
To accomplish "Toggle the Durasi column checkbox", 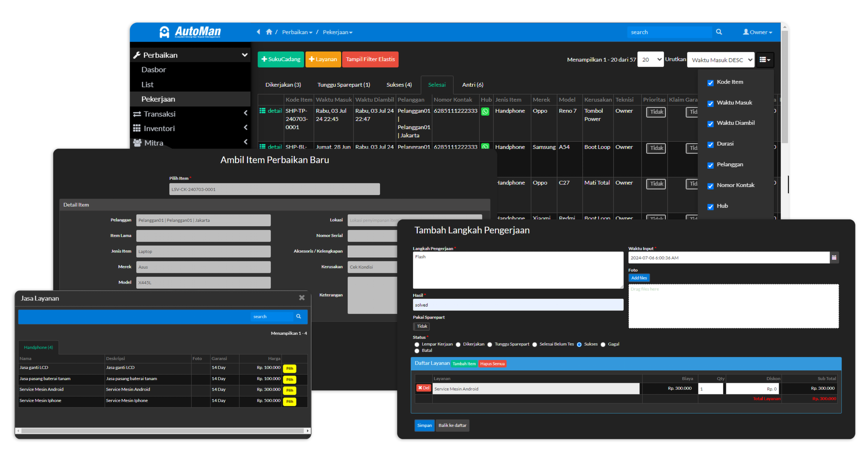I will pos(710,144).
